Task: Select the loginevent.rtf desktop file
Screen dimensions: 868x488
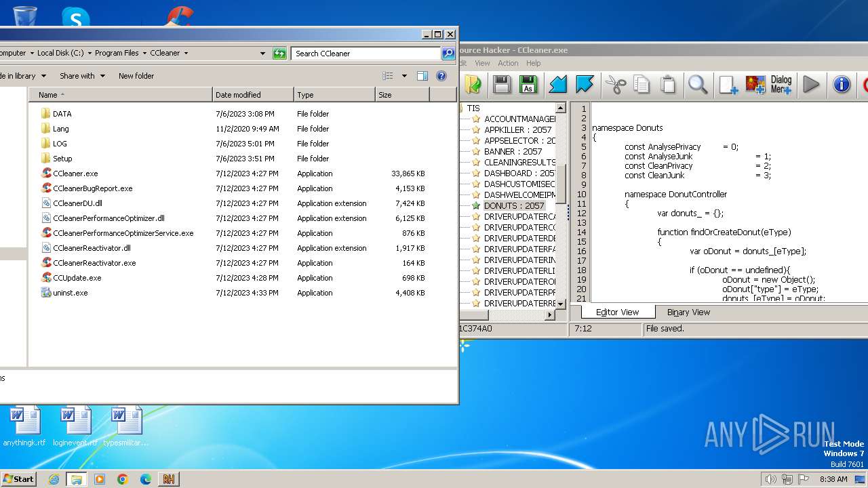Action: pyautogui.click(x=75, y=427)
